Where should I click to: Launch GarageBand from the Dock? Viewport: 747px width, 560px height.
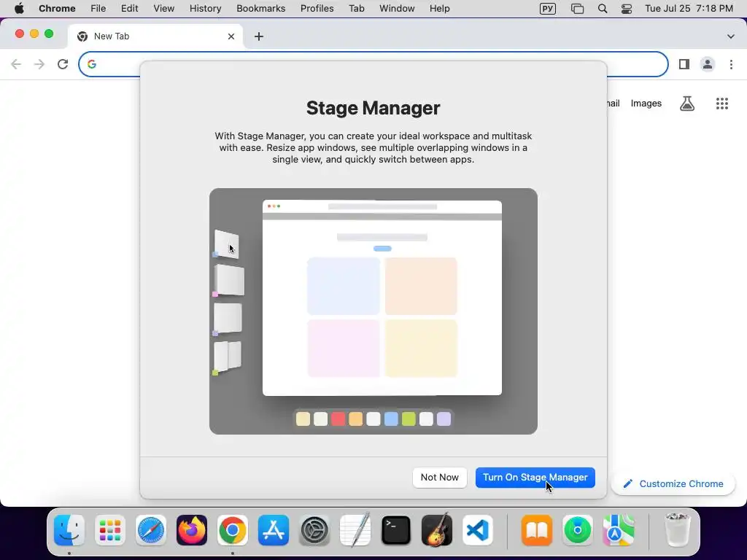coord(437,530)
